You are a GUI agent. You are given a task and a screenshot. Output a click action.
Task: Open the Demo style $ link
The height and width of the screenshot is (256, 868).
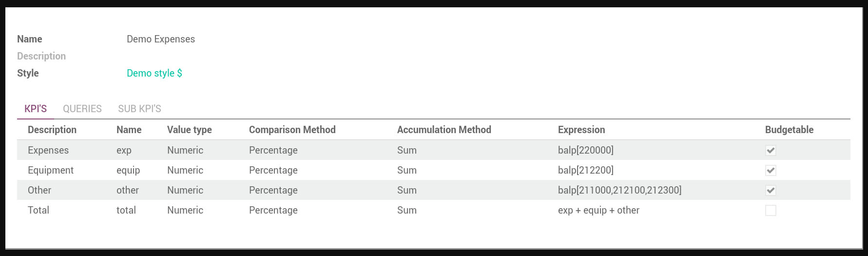point(154,73)
